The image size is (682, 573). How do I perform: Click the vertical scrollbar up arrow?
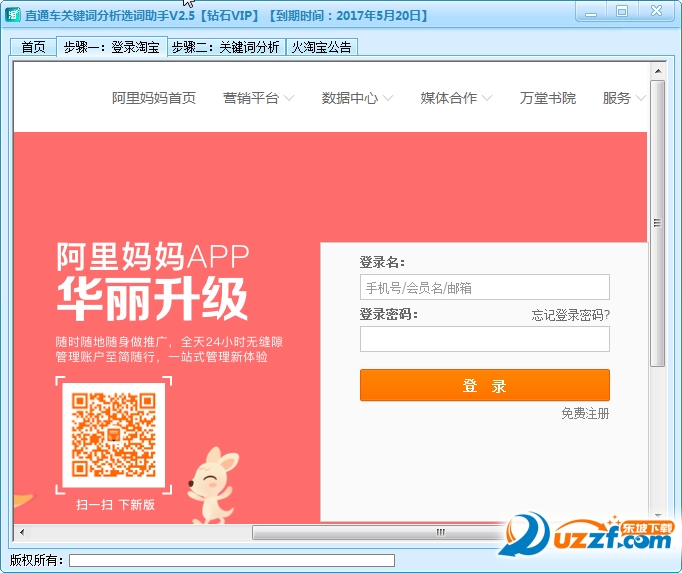coord(658,71)
